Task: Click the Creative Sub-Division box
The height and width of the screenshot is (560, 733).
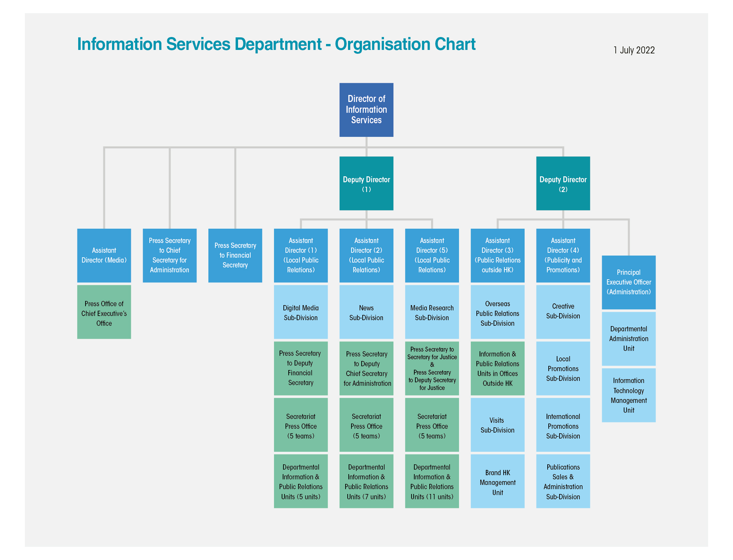Action: 563,311
